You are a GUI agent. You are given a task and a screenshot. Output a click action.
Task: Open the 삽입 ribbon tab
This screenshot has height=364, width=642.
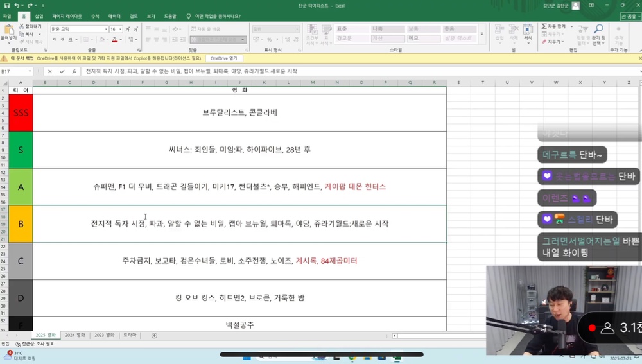(39, 17)
